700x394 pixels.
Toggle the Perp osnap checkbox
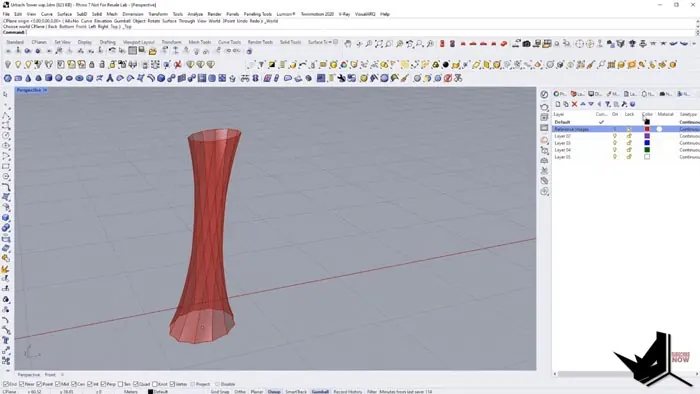point(104,384)
